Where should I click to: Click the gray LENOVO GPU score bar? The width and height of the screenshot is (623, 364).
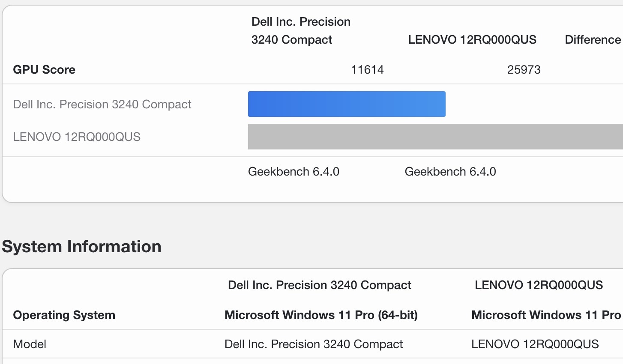coord(435,137)
